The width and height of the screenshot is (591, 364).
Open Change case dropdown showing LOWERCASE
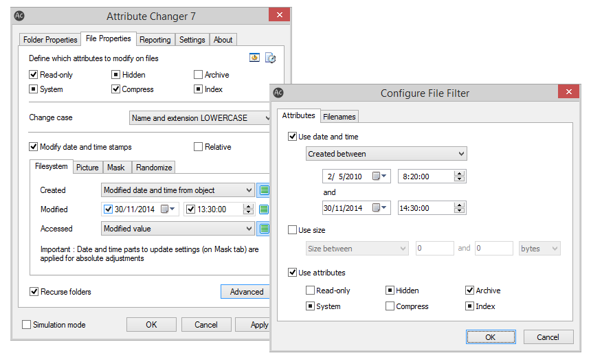tap(200, 118)
